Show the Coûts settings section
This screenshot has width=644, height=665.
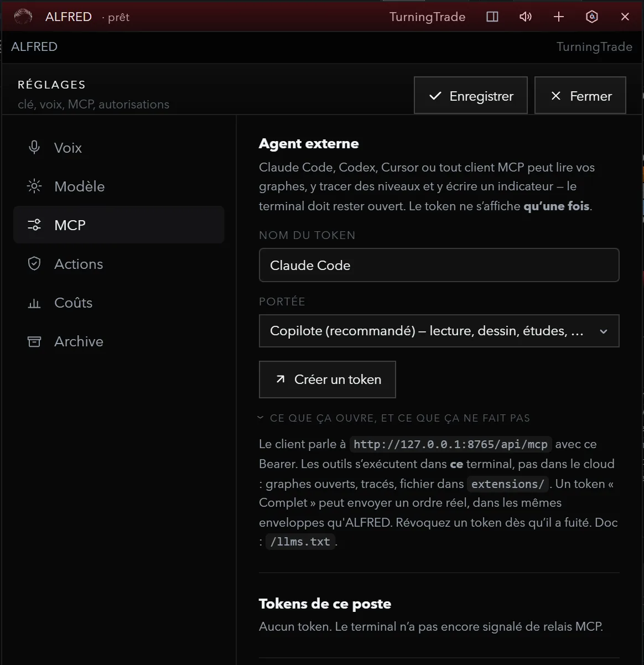119,303
